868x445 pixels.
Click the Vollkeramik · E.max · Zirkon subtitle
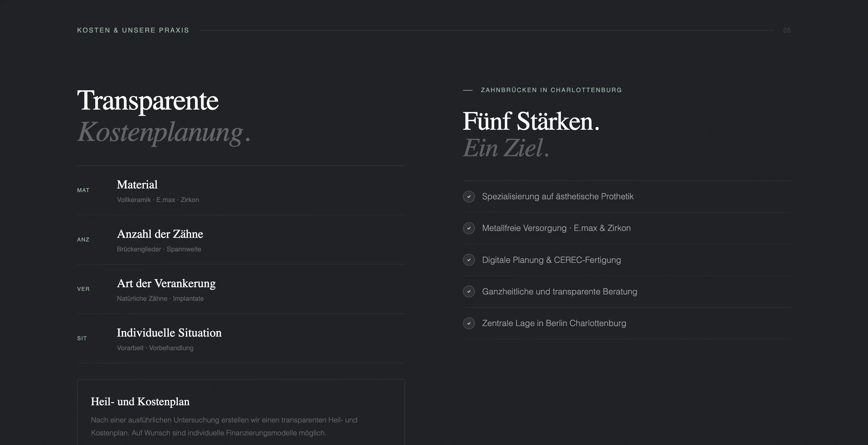pos(158,200)
